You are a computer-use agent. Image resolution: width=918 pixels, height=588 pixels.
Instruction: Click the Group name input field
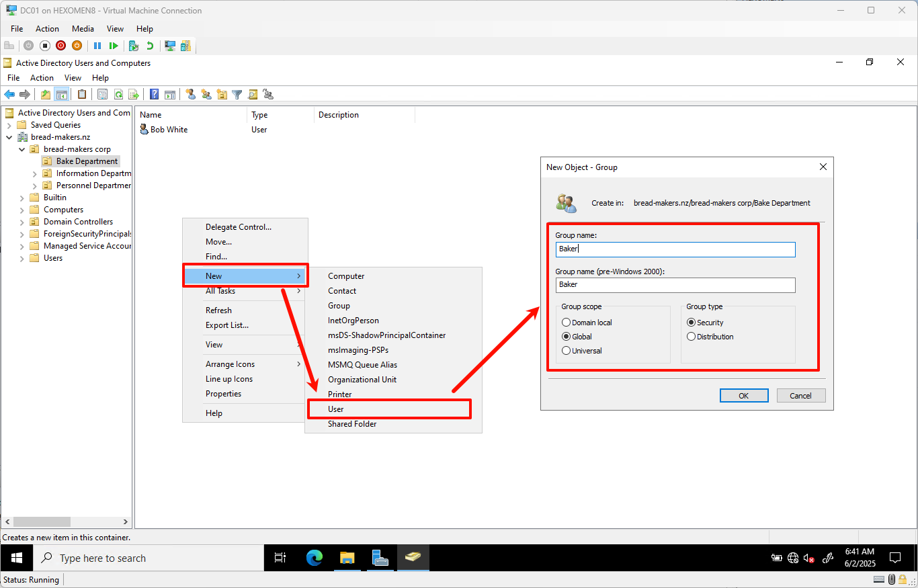[675, 249]
